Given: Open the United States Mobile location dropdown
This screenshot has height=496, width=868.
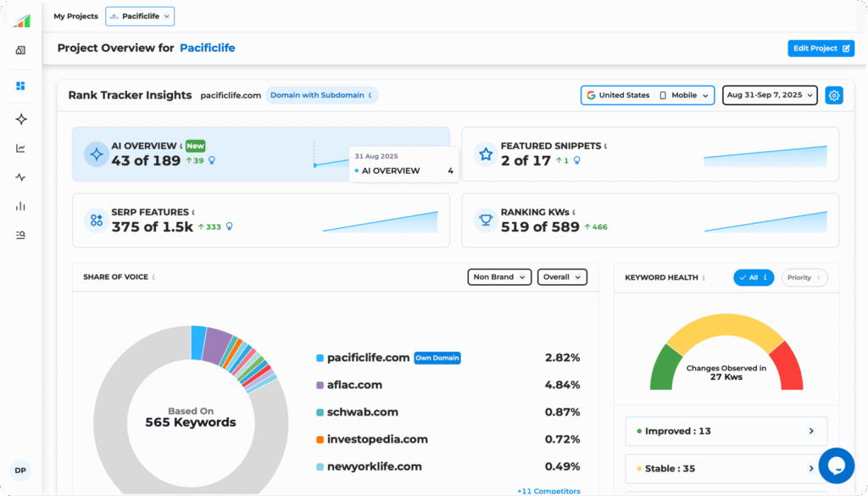Looking at the screenshot, I should coord(648,96).
